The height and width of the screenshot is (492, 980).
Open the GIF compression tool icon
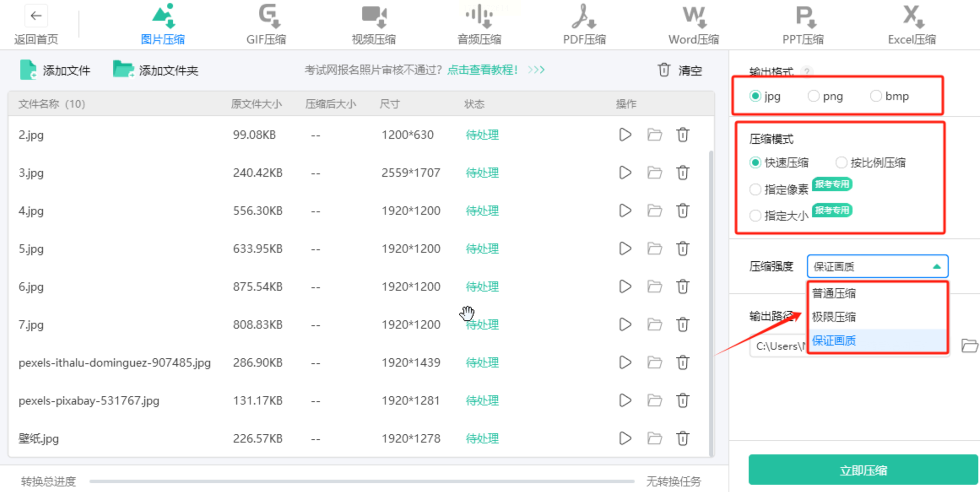tap(268, 16)
